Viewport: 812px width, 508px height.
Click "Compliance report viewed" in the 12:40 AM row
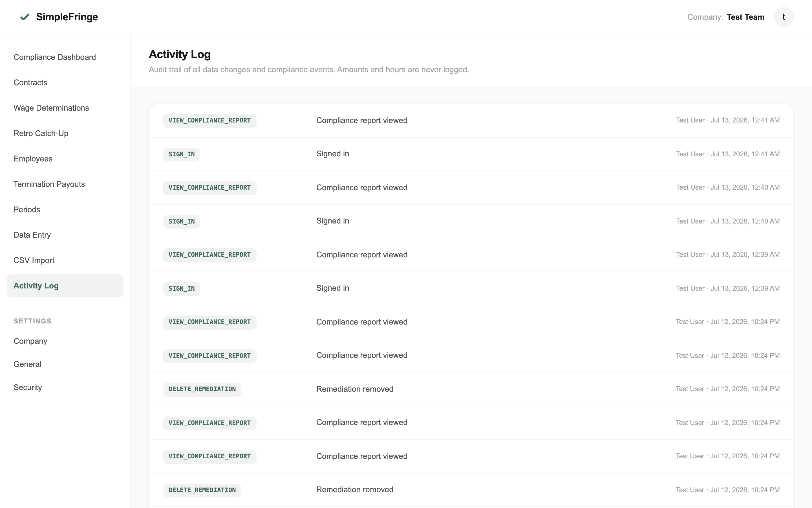[x=362, y=187]
